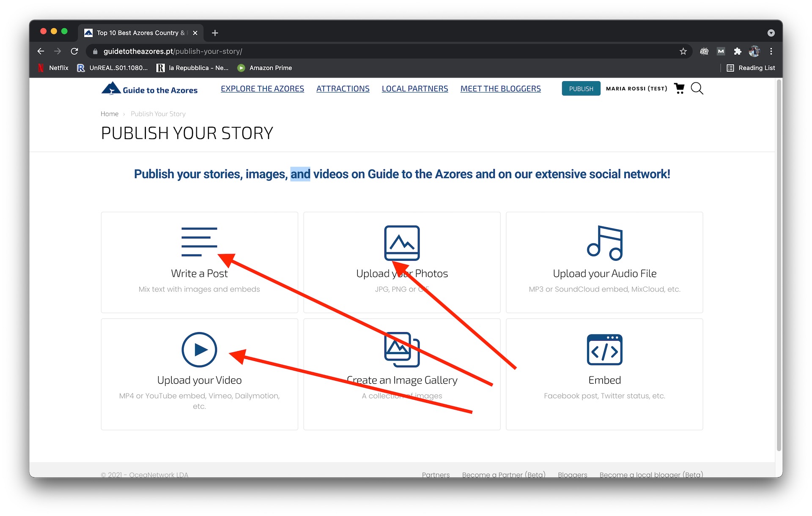Click the browser forward arrow

click(x=58, y=51)
